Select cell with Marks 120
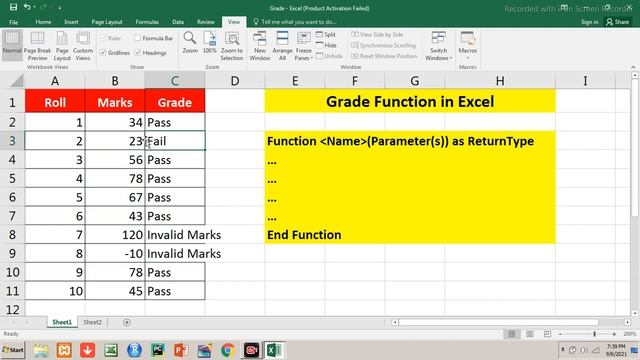The height and width of the screenshot is (360, 640). tap(115, 235)
